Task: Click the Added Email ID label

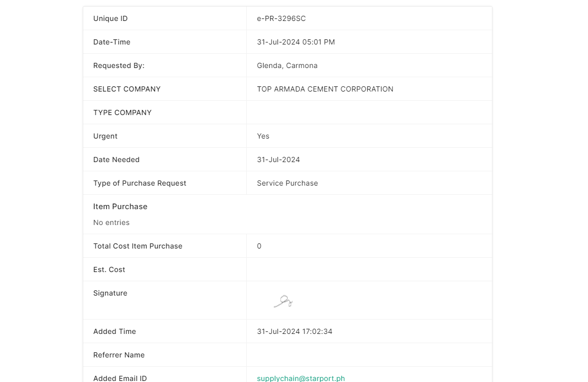Action: tap(120, 378)
